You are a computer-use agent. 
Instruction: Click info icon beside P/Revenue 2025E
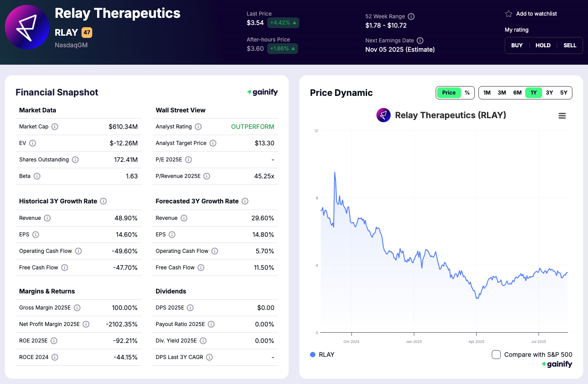click(x=207, y=176)
